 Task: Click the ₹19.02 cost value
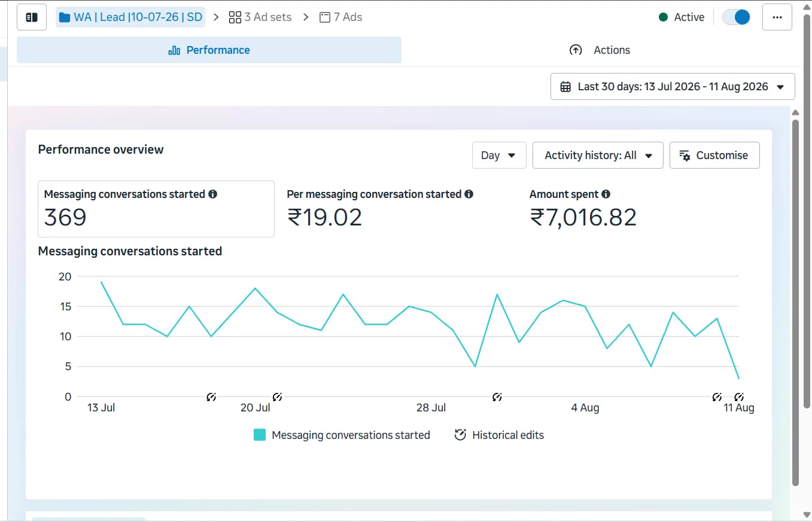coord(325,217)
